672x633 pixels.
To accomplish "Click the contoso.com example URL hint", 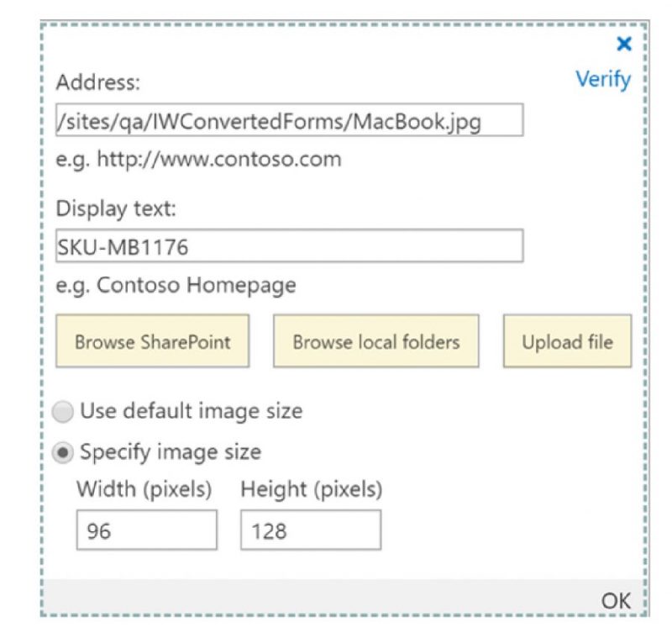I will pos(198,159).
